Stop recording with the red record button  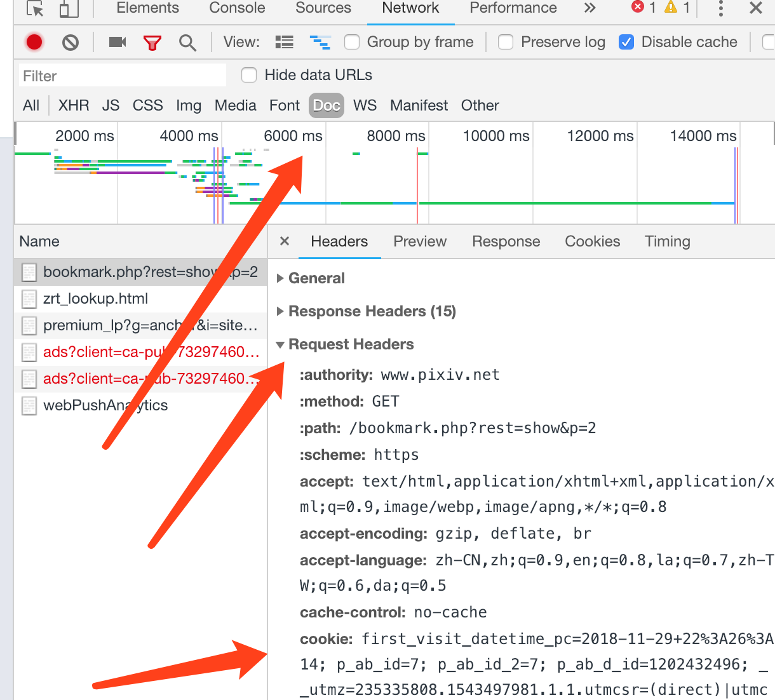tap(34, 43)
